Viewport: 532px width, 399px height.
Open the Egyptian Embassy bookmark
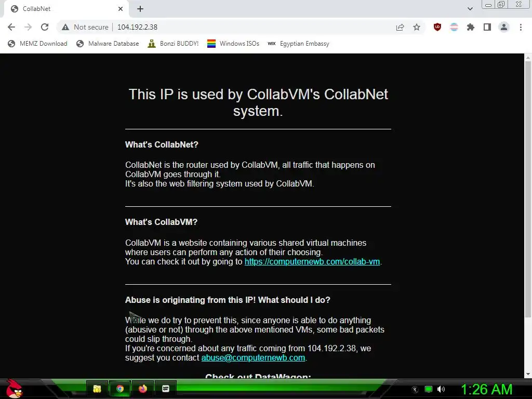click(x=298, y=44)
